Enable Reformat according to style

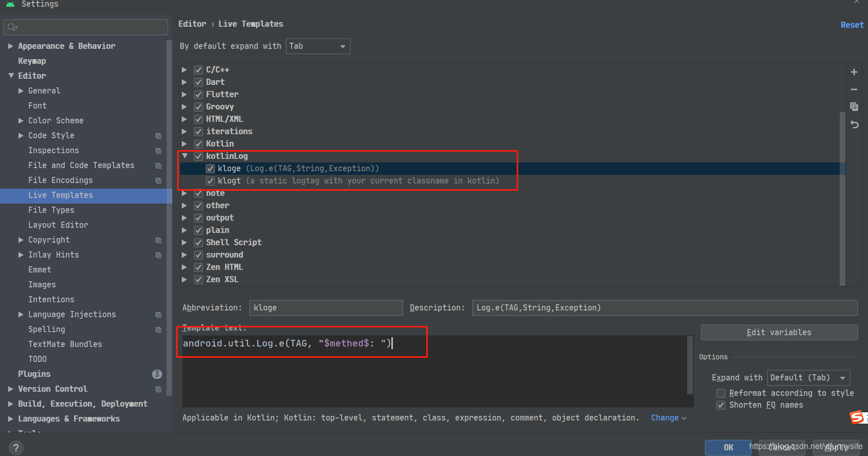tap(721, 393)
